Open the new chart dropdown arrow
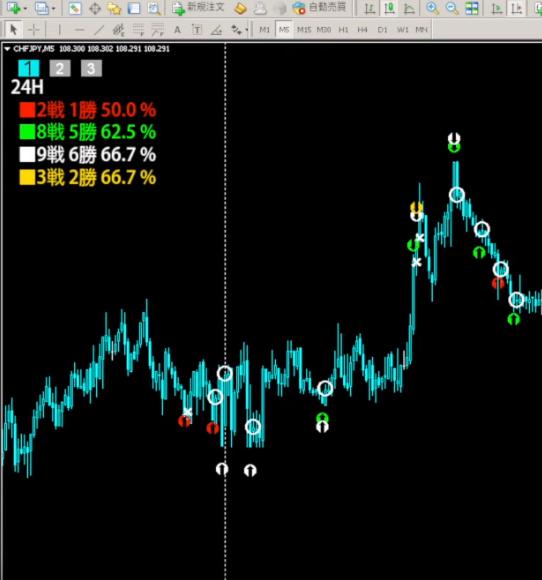 (25, 8)
